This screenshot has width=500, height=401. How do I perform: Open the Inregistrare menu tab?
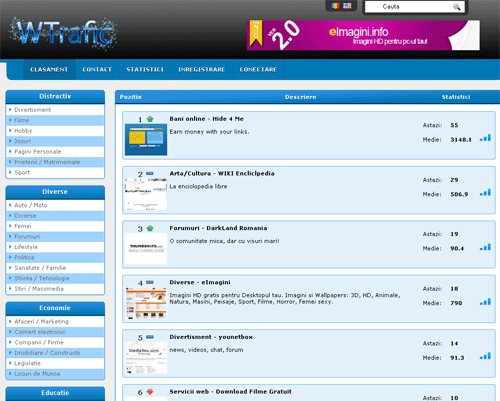[x=201, y=69]
